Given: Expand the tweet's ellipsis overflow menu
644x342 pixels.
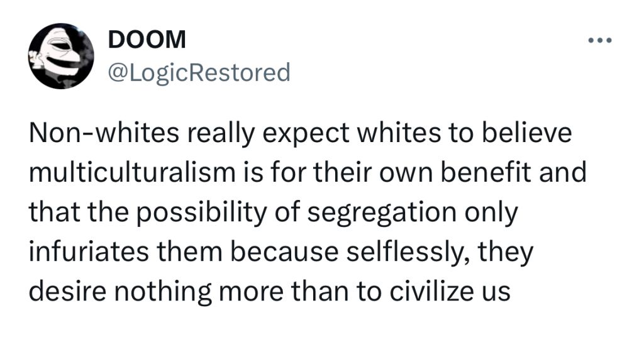Looking at the screenshot, I should point(599,40).
